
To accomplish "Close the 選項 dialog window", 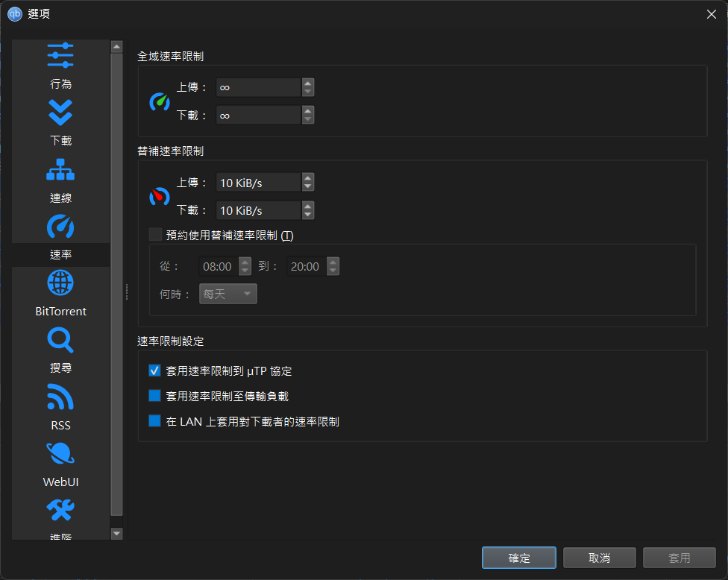I will point(712,14).
